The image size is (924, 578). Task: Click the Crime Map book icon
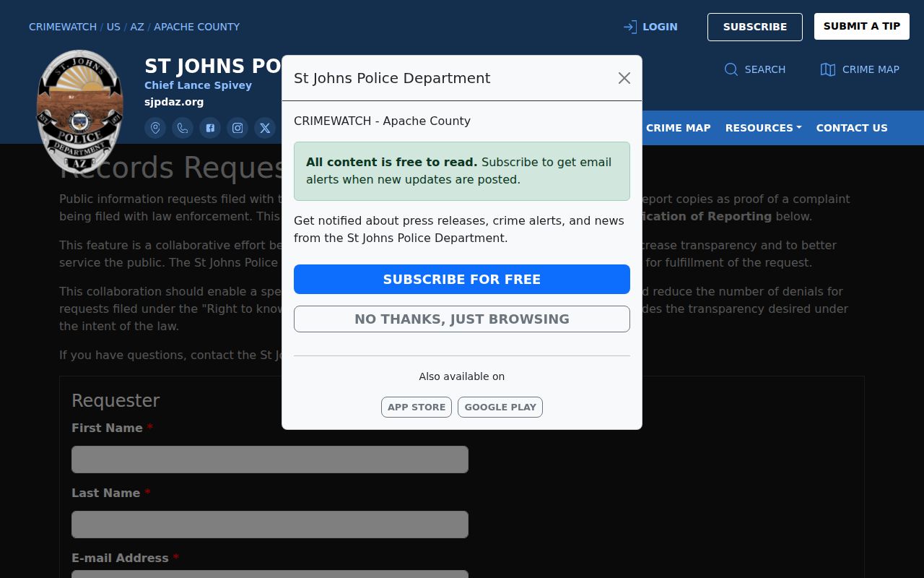click(828, 69)
